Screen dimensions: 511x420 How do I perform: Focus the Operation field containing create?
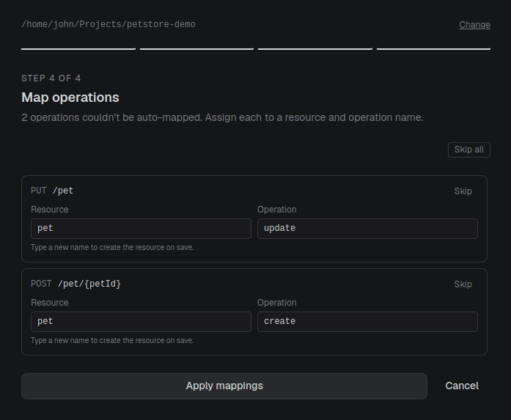click(367, 322)
